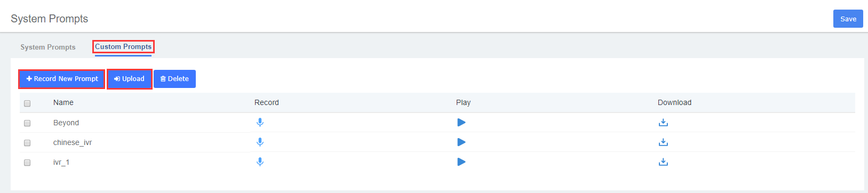
Task: Play the chinese_ivr prompt audio
Action: [461, 142]
